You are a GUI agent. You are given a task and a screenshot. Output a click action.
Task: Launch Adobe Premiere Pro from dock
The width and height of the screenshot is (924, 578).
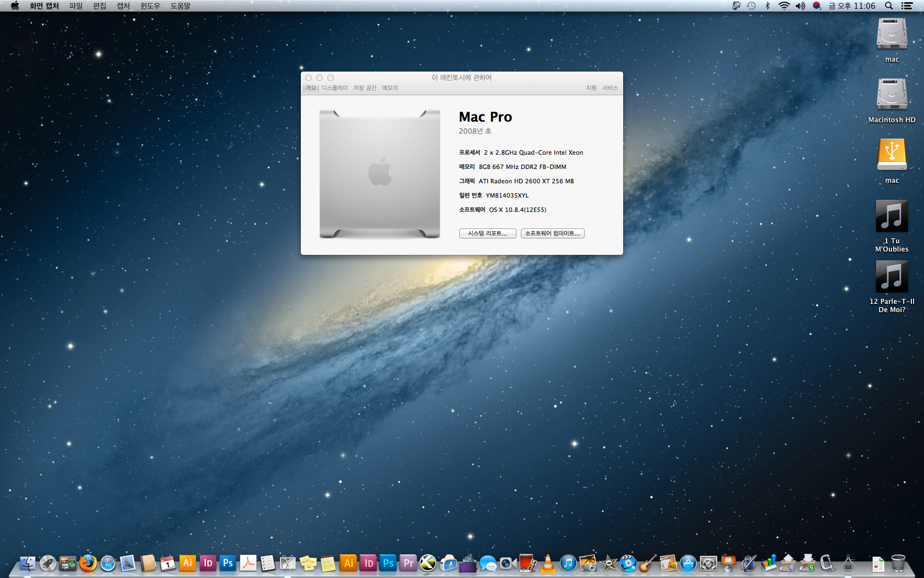pyautogui.click(x=408, y=563)
